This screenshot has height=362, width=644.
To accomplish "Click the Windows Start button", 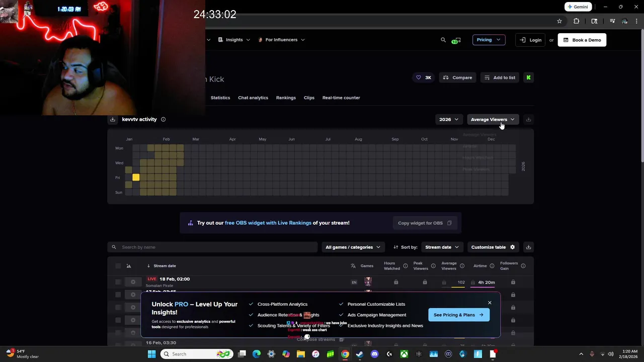I will coord(151,354).
